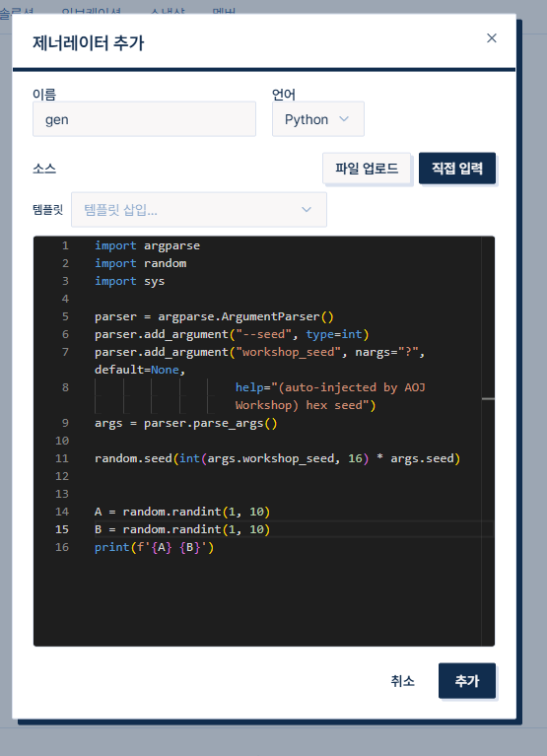Click the 'help="(auto-injected by AOJ' text

[x=330, y=387]
